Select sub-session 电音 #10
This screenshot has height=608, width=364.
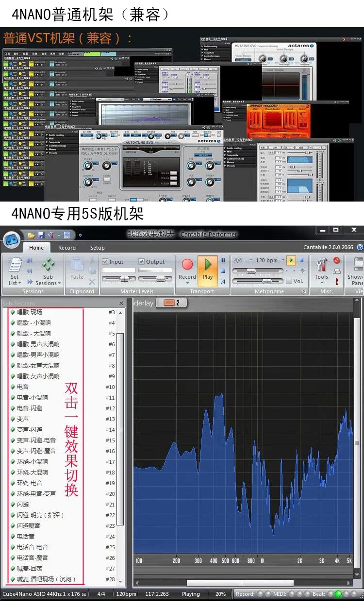click(x=63, y=387)
